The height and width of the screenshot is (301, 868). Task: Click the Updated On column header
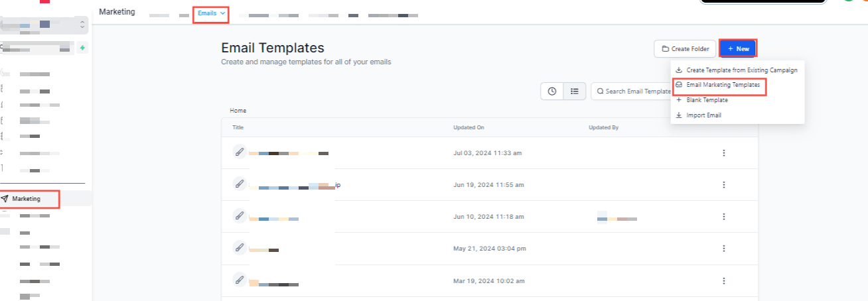[x=469, y=127]
